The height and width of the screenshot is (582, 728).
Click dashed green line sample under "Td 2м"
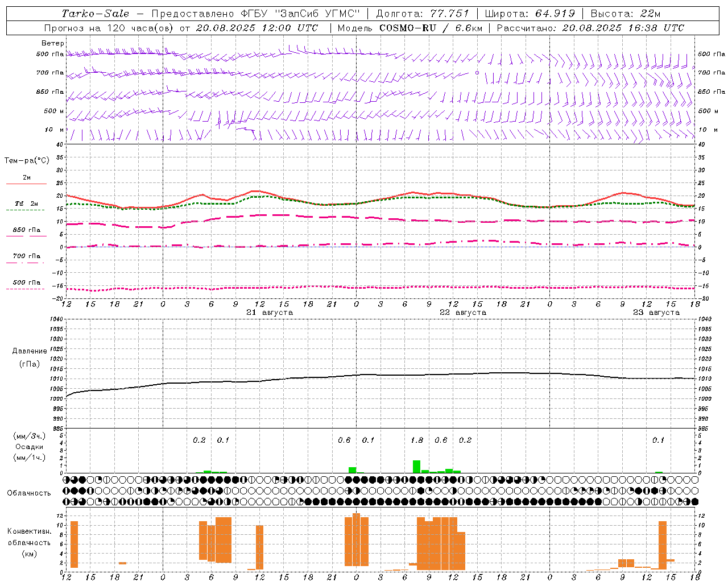tap(25, 210)
